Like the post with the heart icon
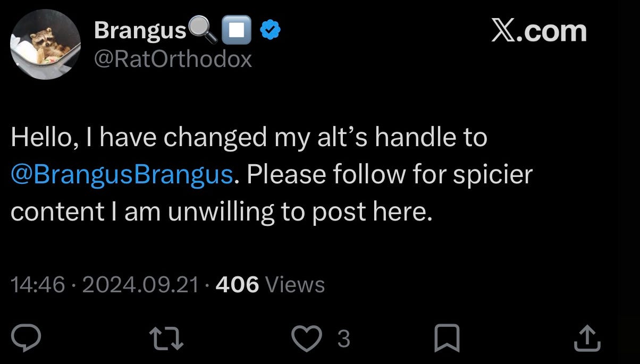The image size is (640, 364). 308,338
